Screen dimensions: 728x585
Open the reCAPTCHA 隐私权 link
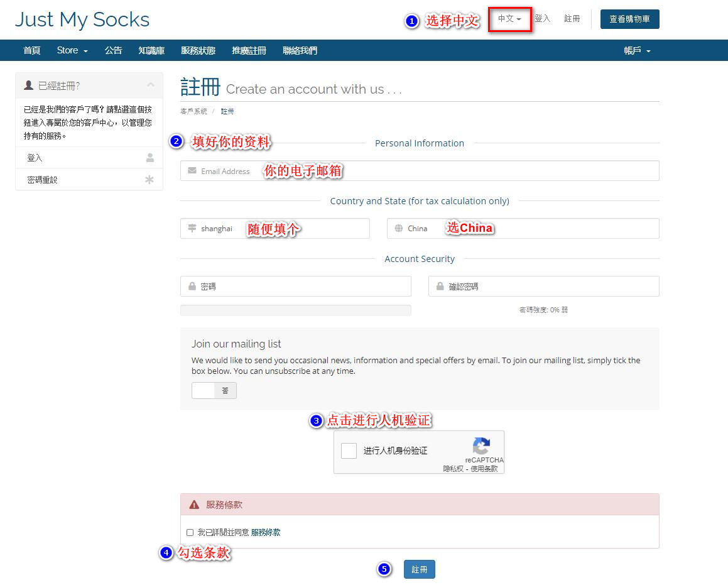tap(453, 469)
